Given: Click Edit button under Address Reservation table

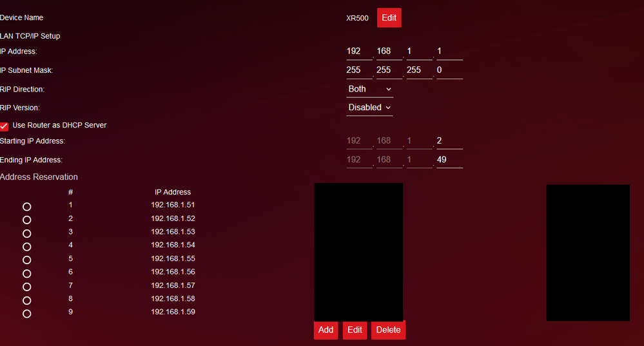Looking at the screenshot, I should [355, 330].
